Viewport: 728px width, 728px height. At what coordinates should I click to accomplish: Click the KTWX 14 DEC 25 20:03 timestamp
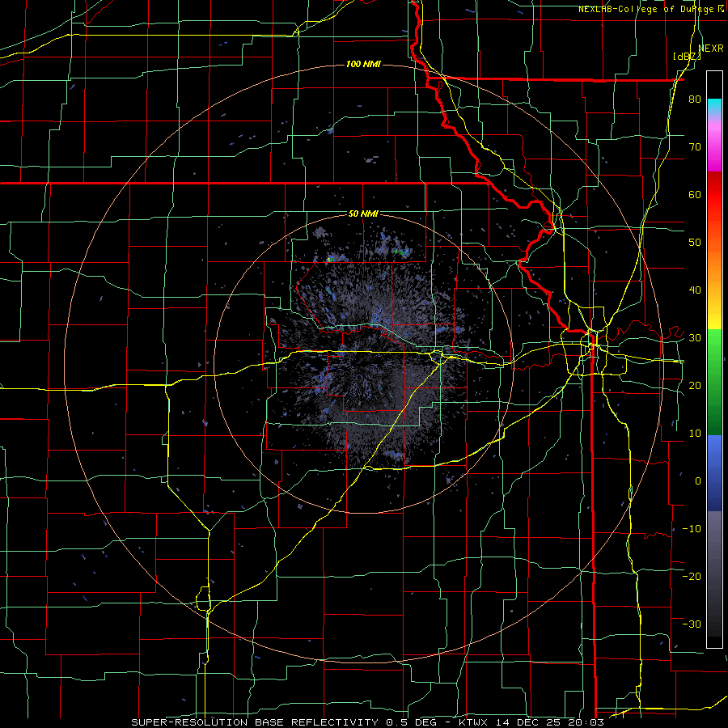(531, 722)
